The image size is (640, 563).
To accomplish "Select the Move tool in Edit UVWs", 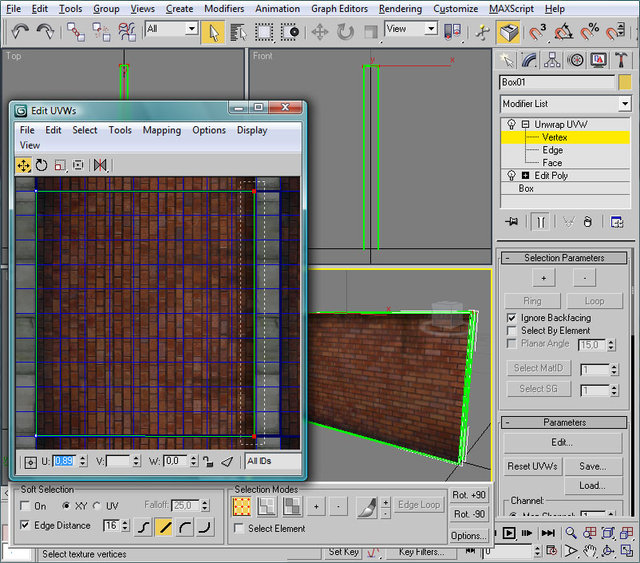I will click(23, 165).
